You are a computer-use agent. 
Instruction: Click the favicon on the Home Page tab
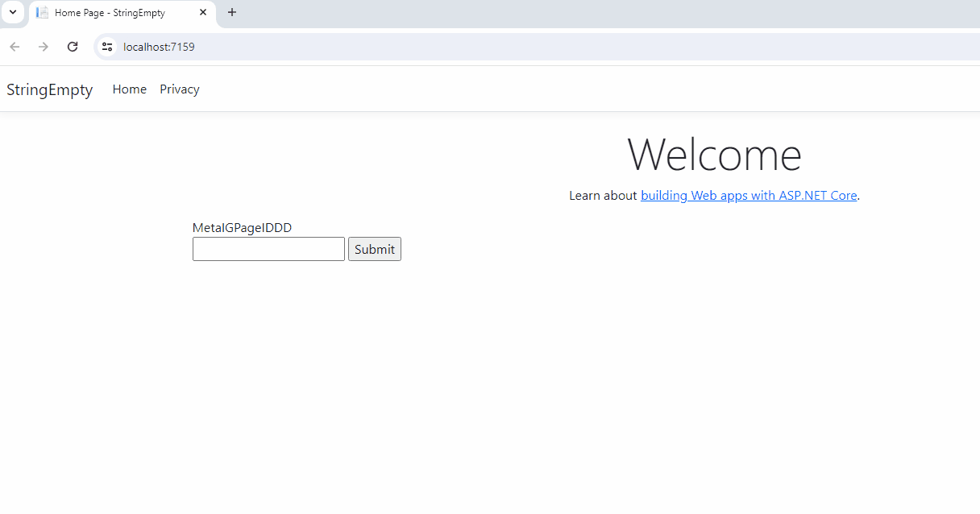[x=40, y=13]
